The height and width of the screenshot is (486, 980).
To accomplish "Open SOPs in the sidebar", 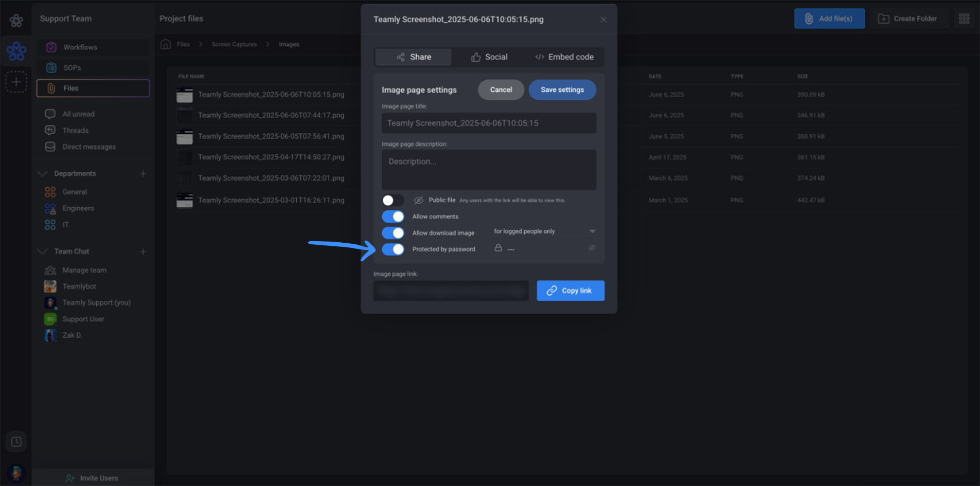I will 93,68.
